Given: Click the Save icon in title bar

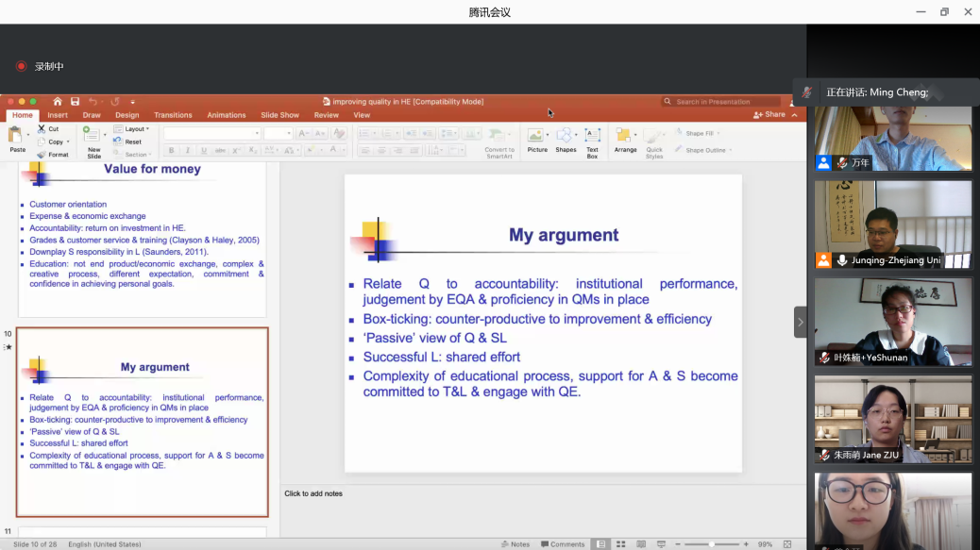Looking at the screenshot, I should tap(75, 102).
